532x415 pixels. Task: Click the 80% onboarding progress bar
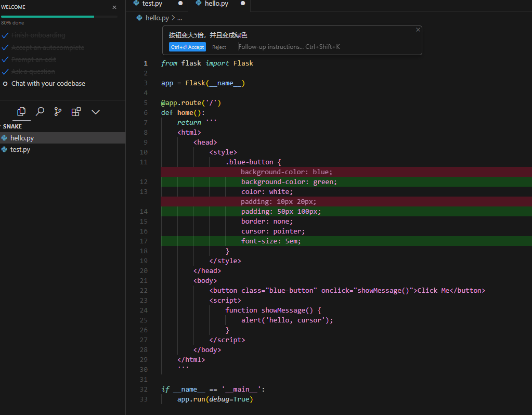tap(59, 17)
